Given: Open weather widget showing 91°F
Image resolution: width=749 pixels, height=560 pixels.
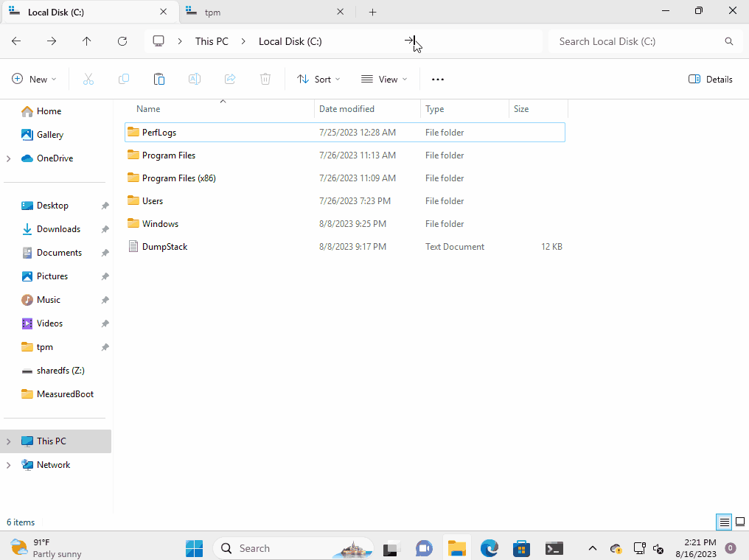Looking at the screenshot, I should click(x=46, y=548).
